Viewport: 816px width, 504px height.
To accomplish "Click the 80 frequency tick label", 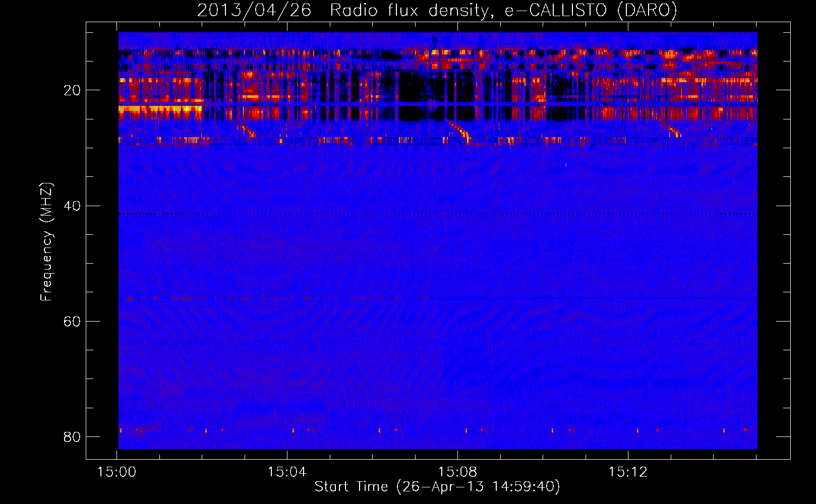I will coord(72,436).
